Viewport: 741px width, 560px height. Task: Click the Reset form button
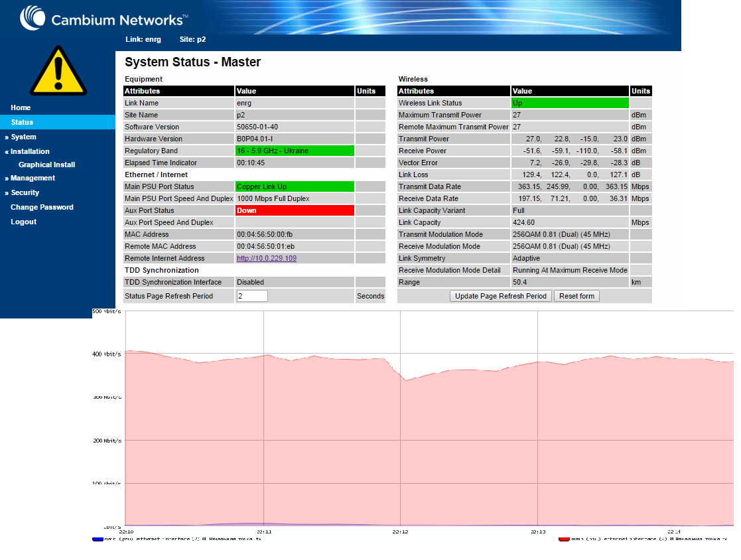[x=576, y=296]
